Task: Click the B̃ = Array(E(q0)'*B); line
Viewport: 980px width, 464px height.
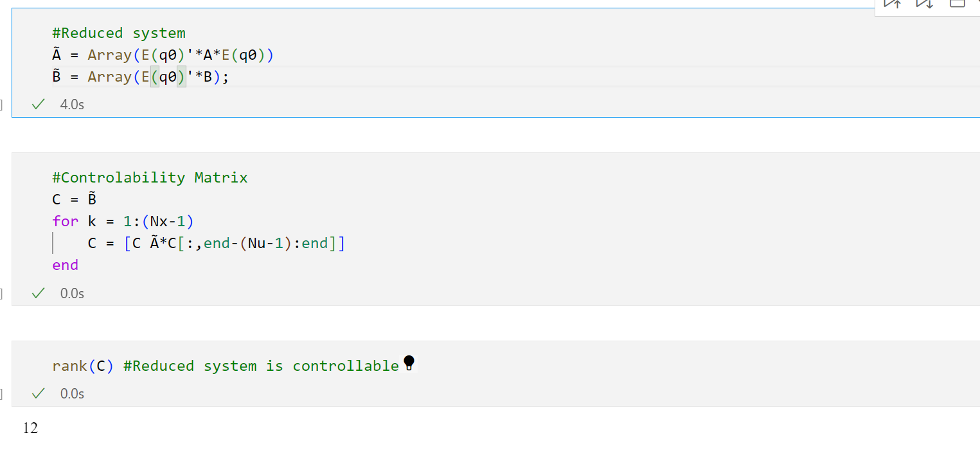Action: click(141, 77)
